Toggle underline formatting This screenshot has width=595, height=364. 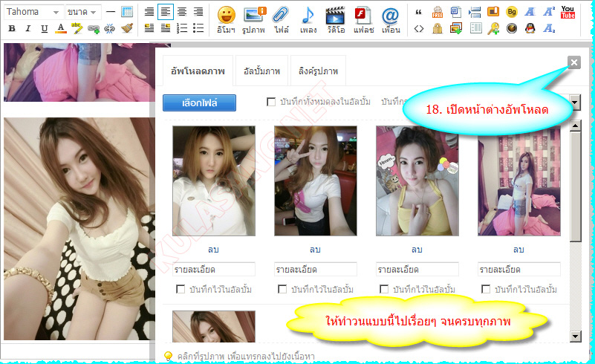pos(45,28)
